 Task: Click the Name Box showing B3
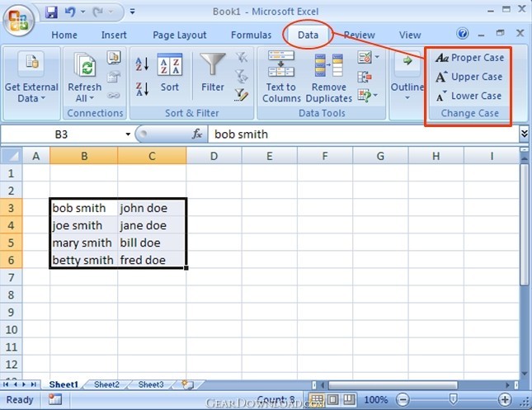pyautogui.click(x=62, y=134)
